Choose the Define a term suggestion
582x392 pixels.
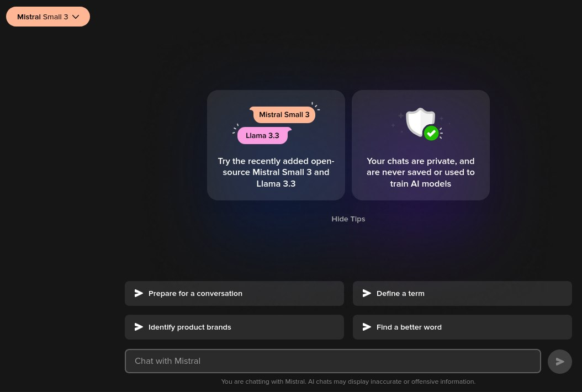pyautogui.click(x=462, y=293)
